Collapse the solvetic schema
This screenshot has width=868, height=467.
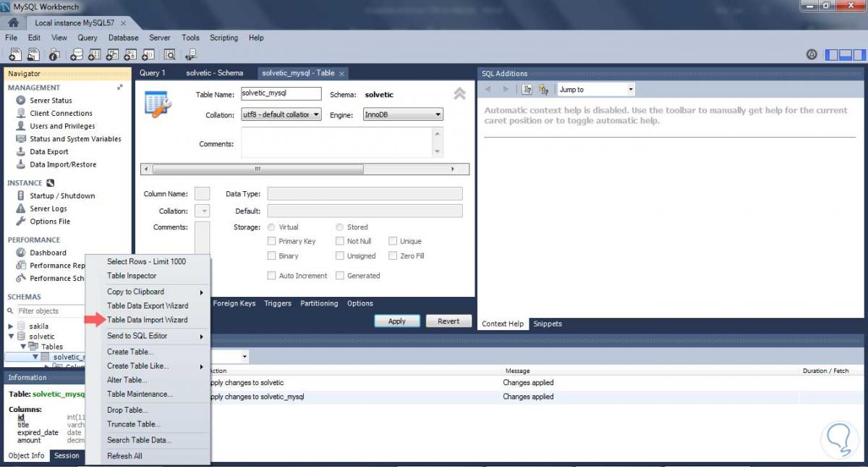click(11, 337)
